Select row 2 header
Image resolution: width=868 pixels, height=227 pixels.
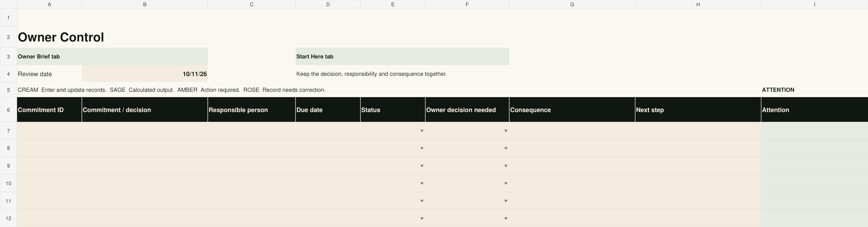8,37
